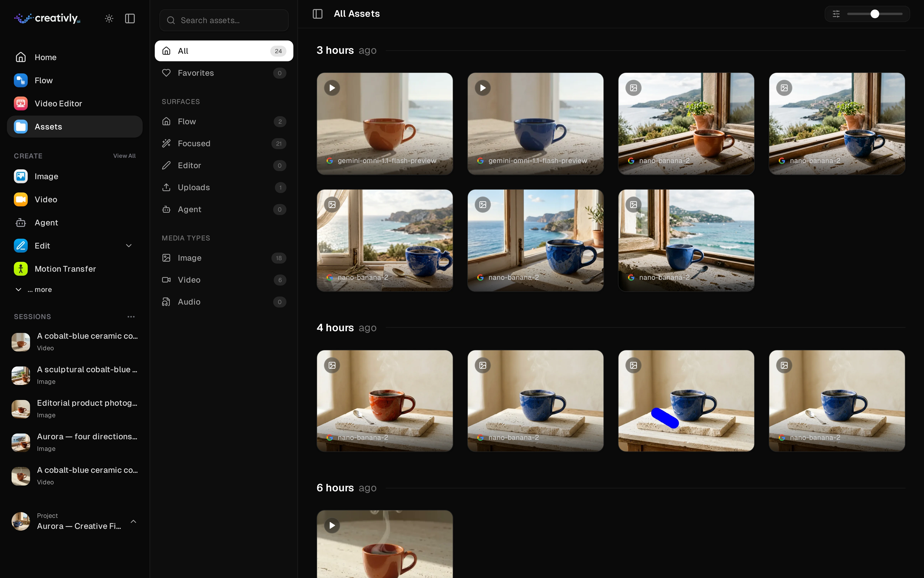924x578 pixels.
Task: Open the Video Editor
Action: pos(75,104)
